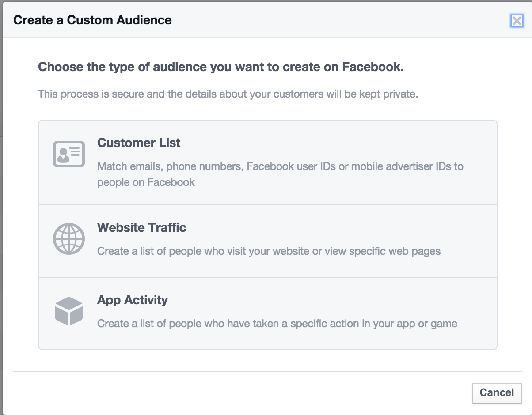Viewport: 532px width, 415px height.
Task: Dismiss the dialog with the X control
Action: tap(517, 20)
